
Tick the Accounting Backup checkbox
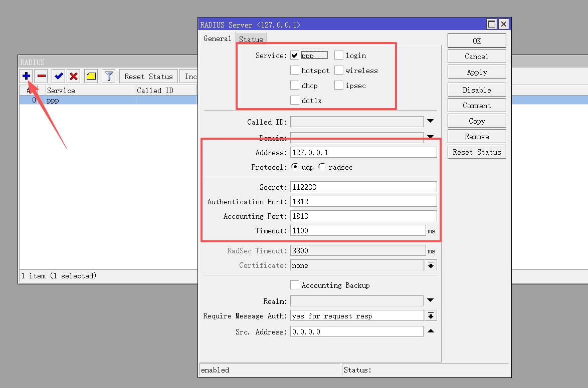[x=295, y=285]
